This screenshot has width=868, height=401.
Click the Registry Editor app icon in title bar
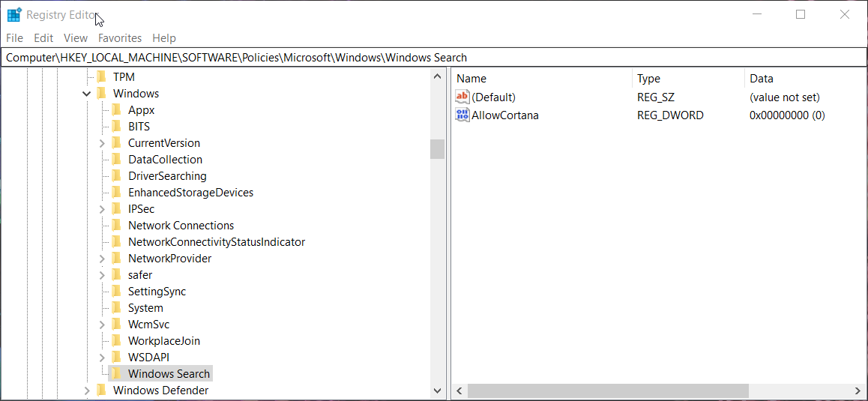[13, 15]
